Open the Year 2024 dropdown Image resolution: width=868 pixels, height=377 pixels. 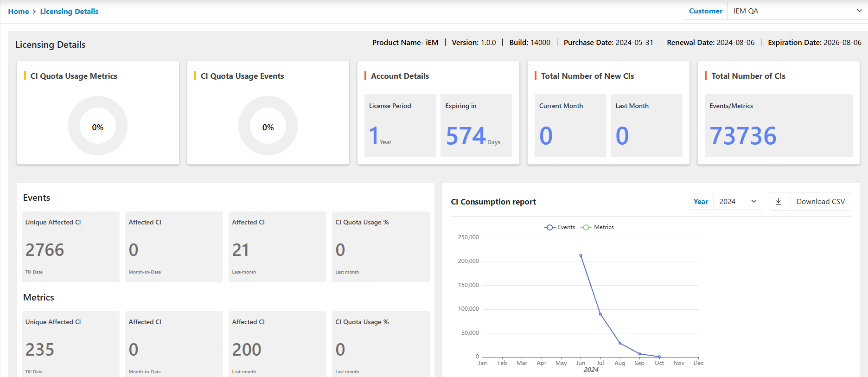(x=738, y=202)
